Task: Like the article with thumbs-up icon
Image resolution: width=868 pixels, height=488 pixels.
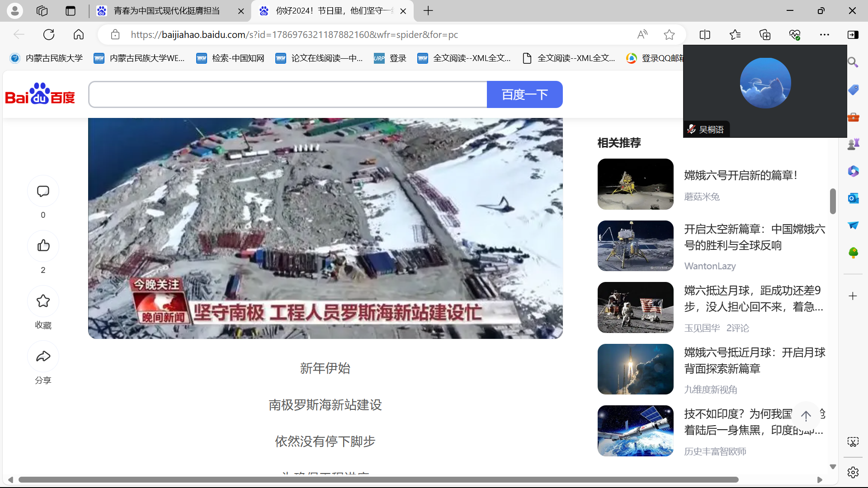Action: (x=43, y=246)
